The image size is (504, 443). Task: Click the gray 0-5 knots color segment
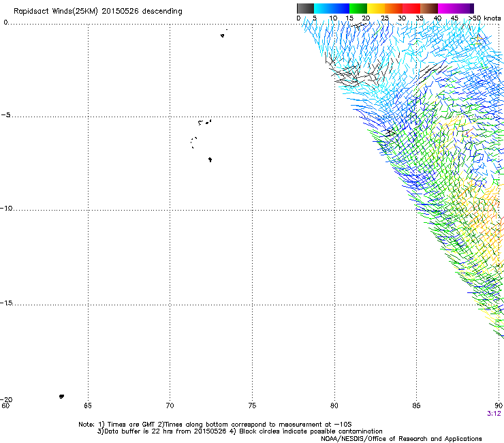pyautogui.click(x=305, y=8)
